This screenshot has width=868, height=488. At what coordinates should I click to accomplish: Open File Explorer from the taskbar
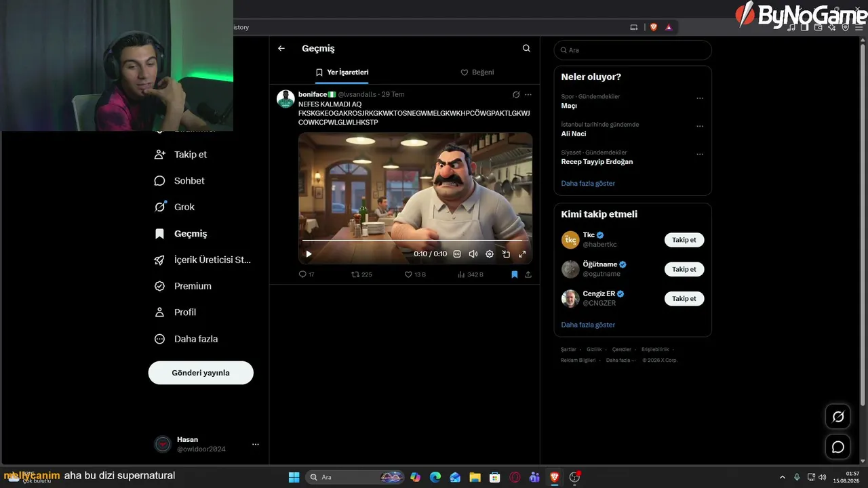click(475, 477)
